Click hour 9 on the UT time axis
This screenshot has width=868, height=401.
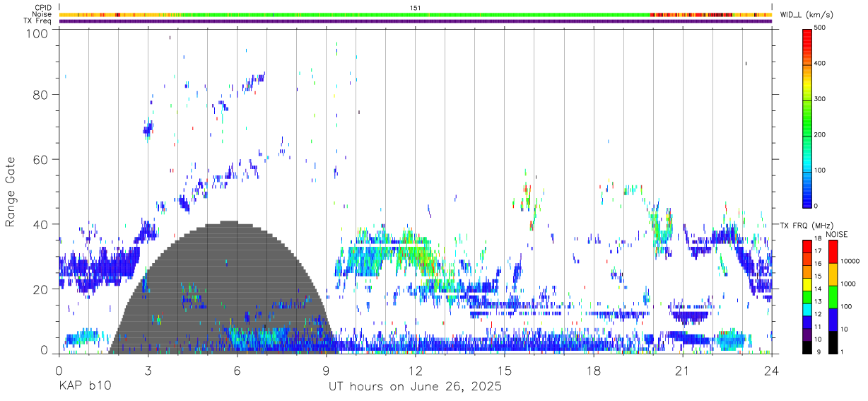(326, 371)
